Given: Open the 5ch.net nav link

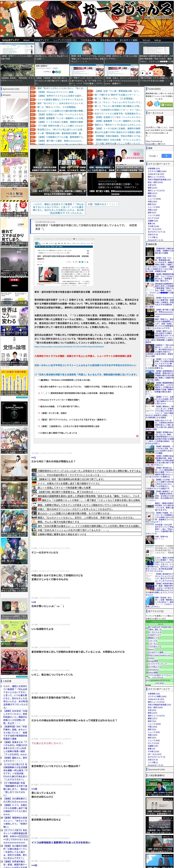Looking at the screenshot, I should point(146,40).
